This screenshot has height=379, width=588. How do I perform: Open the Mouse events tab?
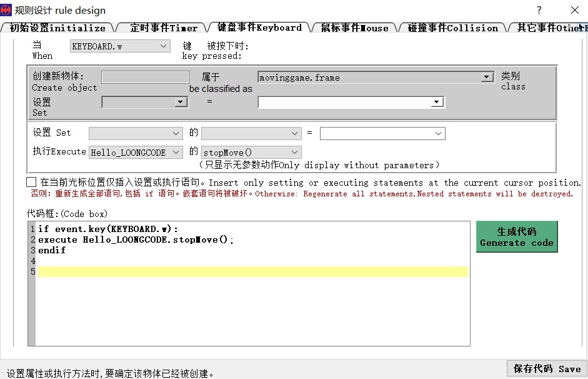[354, 28]
